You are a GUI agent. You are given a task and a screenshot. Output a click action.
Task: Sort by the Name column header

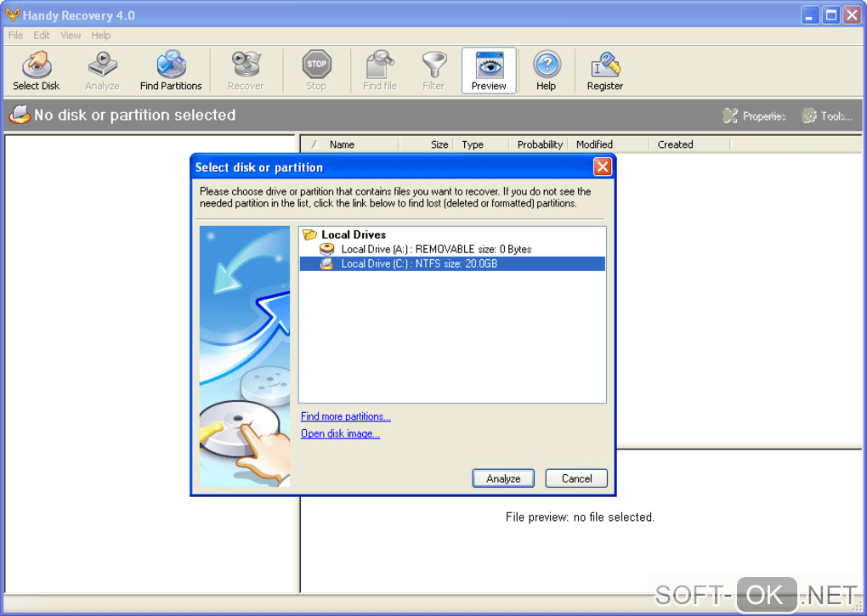pyautogui.click(x=350, y=144)
